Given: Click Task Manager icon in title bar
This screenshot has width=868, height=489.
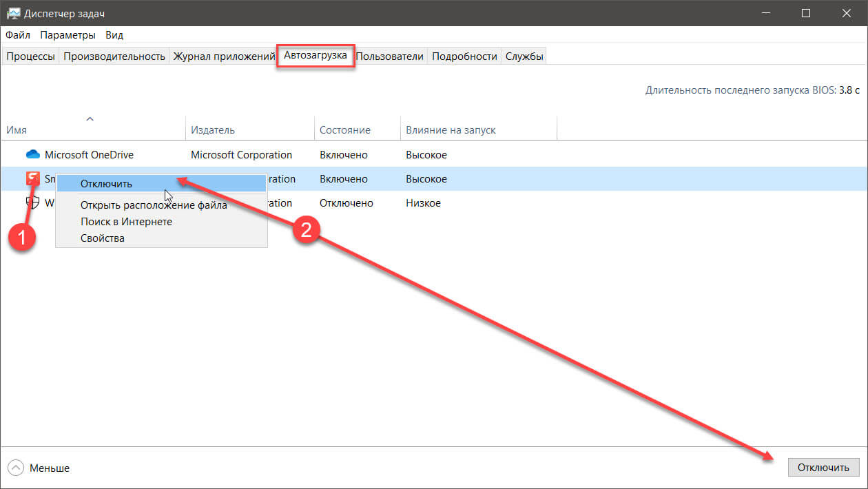Looking at the screenshot, I should pyautogui.click(x=12, y=14).
